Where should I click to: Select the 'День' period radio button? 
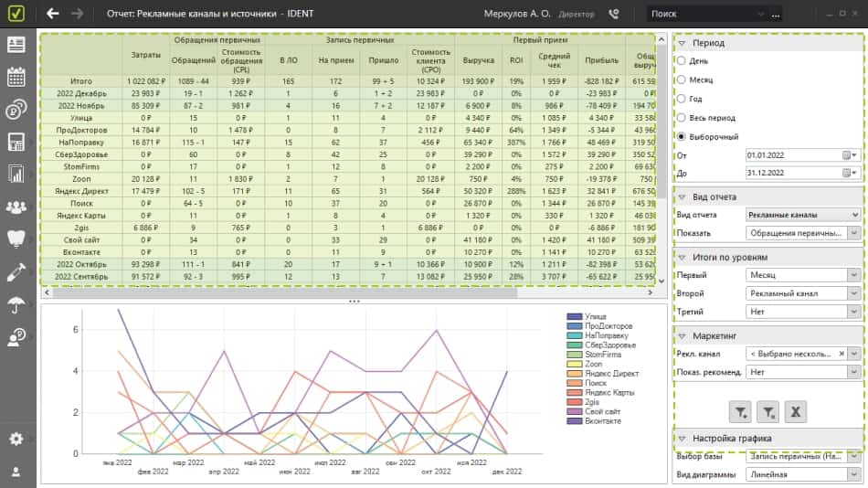pyautogui.click(x=681, y=60)
